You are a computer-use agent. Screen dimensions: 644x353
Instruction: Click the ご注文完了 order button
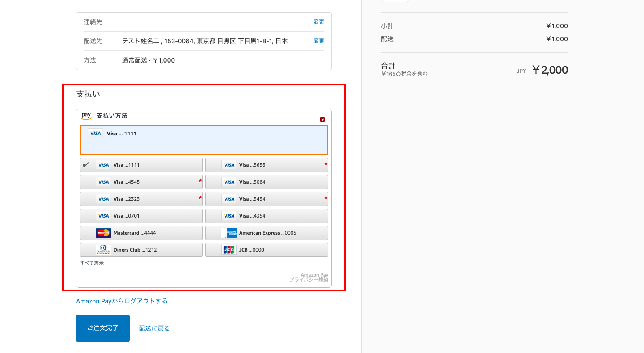point(103,328)
